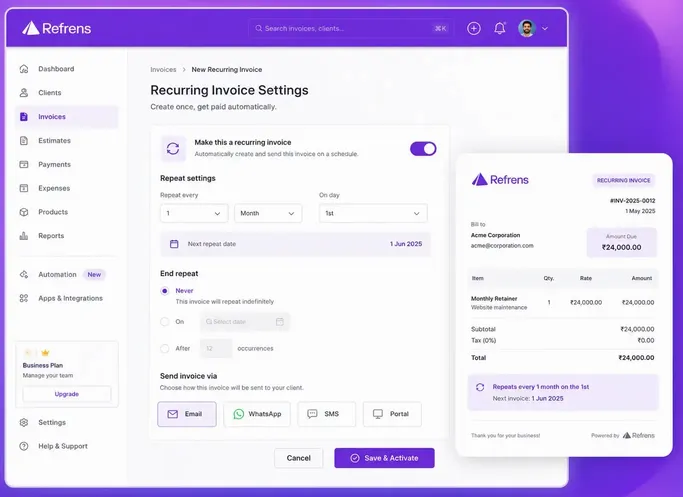Choose SMS as send method
This screenshot has height=497, width=683.
click(327, 414)
